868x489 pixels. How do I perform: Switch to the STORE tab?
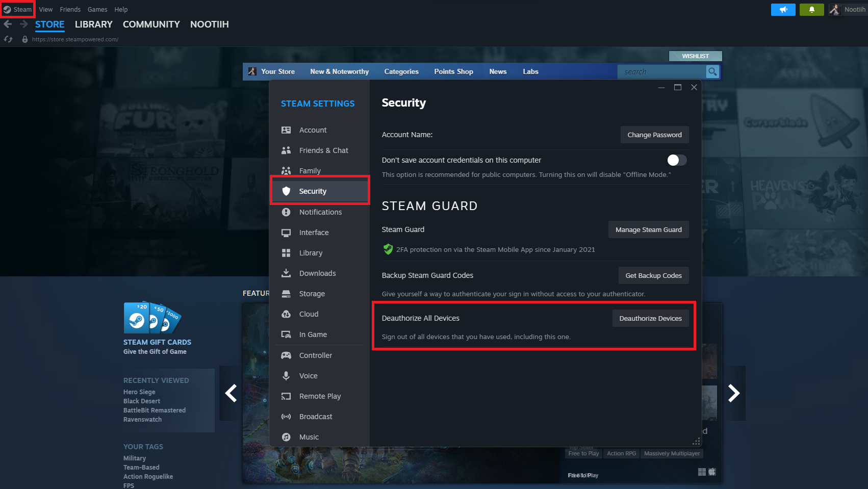[x=50, y=24]
